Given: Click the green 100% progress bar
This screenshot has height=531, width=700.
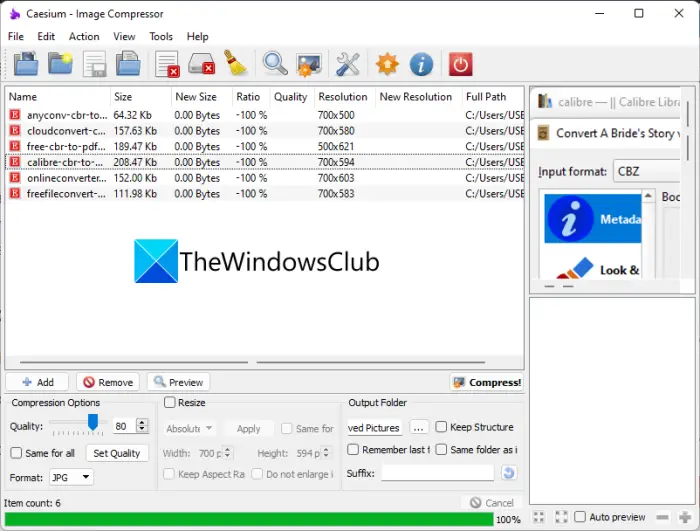Looking at the screenshot, I should 249,519.
